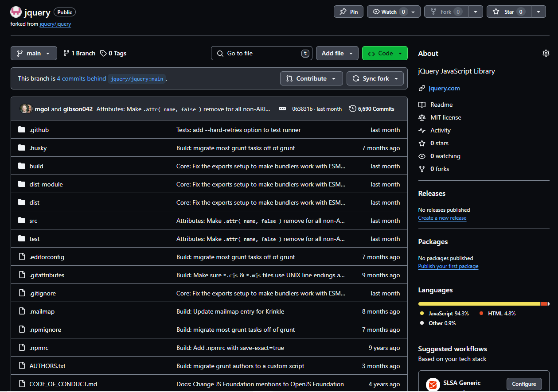Open the 063831b commit hash
The width and height of the screenshot is (558, 392).
302,109
